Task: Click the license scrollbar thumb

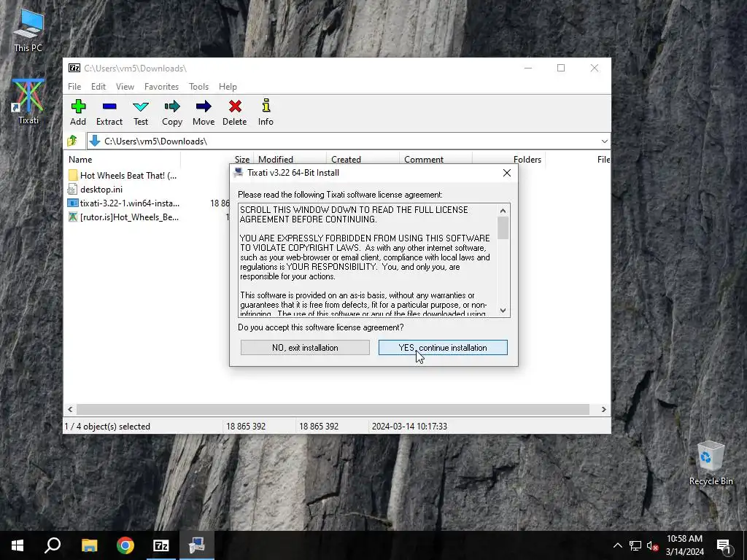Action: pos(503,227)
